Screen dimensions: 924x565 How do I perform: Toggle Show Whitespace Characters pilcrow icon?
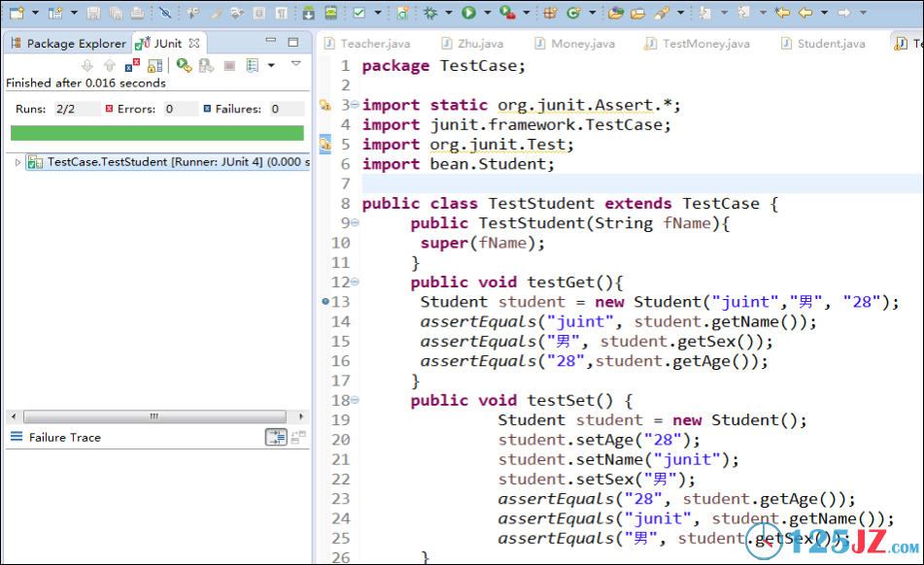click(282, 13)
